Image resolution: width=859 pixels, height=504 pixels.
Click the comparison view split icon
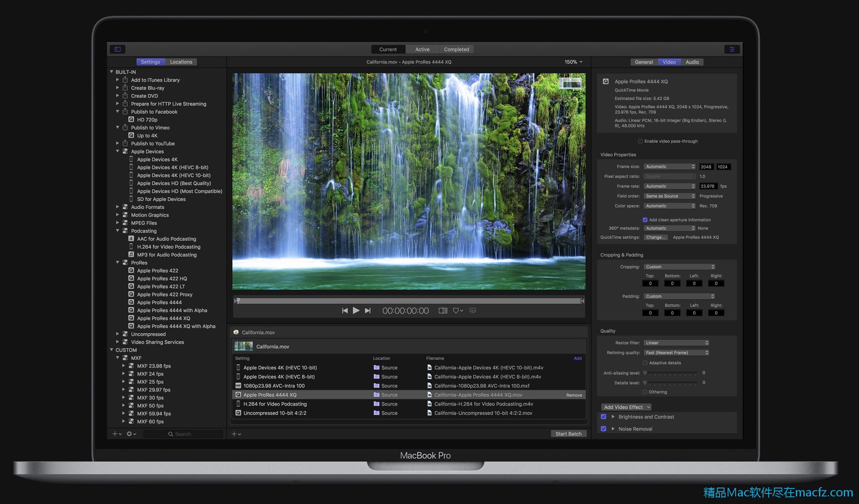tap(443, 310)
